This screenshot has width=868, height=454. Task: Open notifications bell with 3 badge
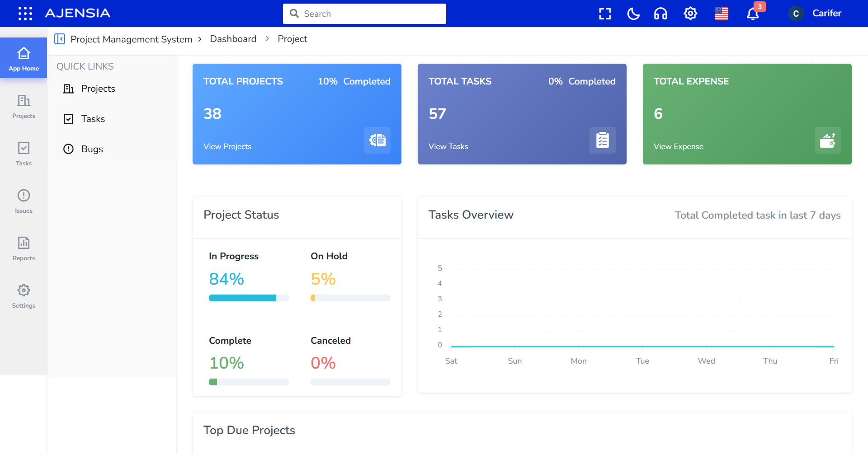[x=753, y=14]
